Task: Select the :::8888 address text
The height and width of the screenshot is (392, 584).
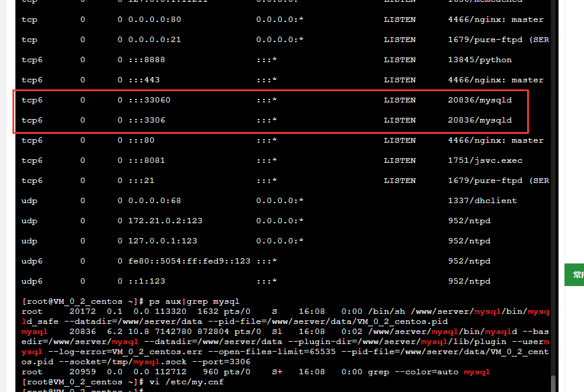Action: pos(147,60)
